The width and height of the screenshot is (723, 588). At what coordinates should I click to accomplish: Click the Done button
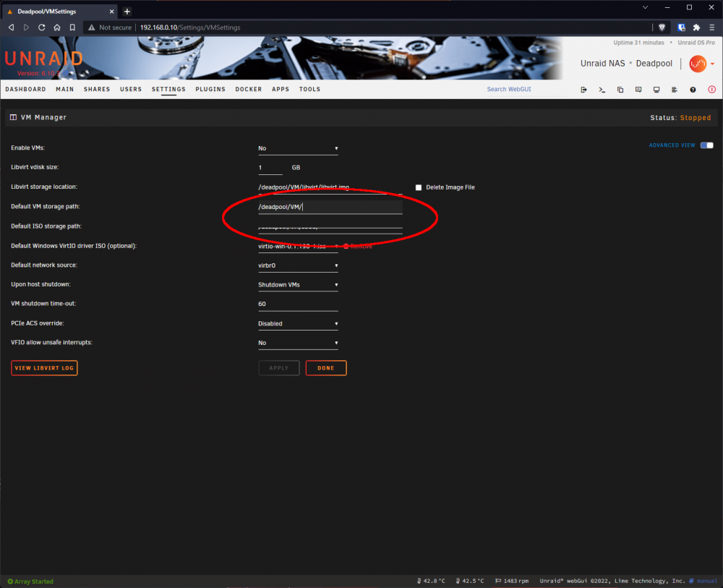click(326, 368)
